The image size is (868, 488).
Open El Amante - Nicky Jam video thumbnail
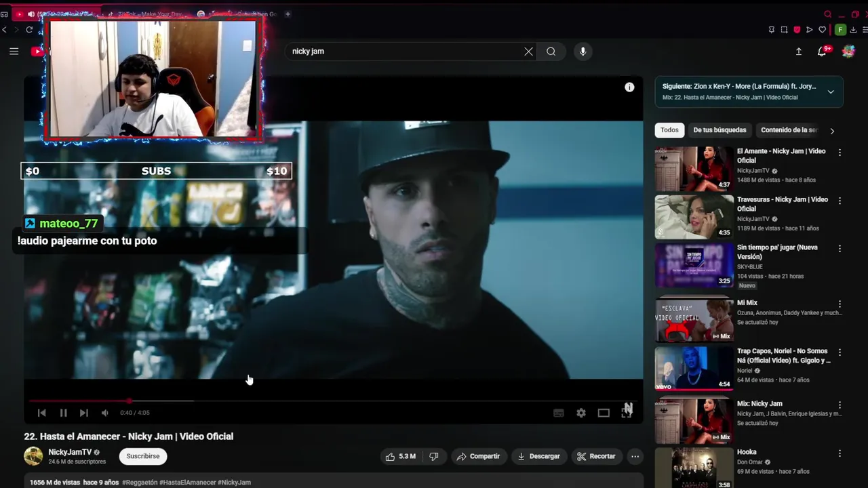pos(694,169)
